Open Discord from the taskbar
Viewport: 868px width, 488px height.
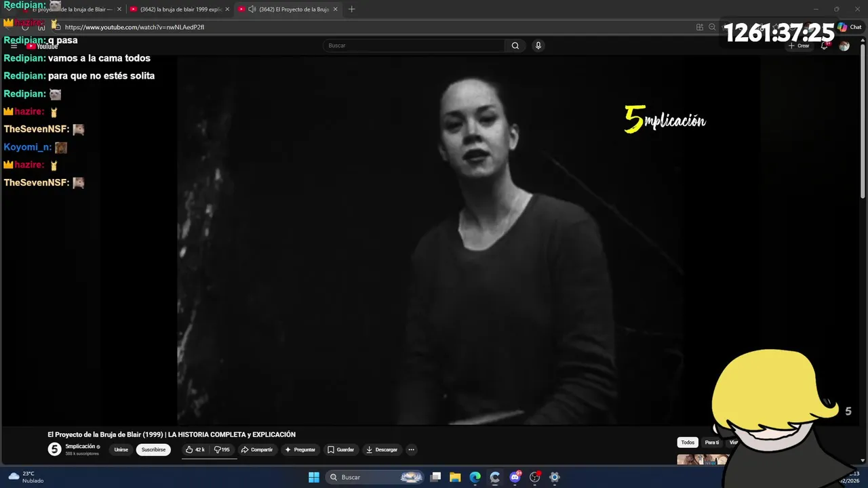[515, 477]
